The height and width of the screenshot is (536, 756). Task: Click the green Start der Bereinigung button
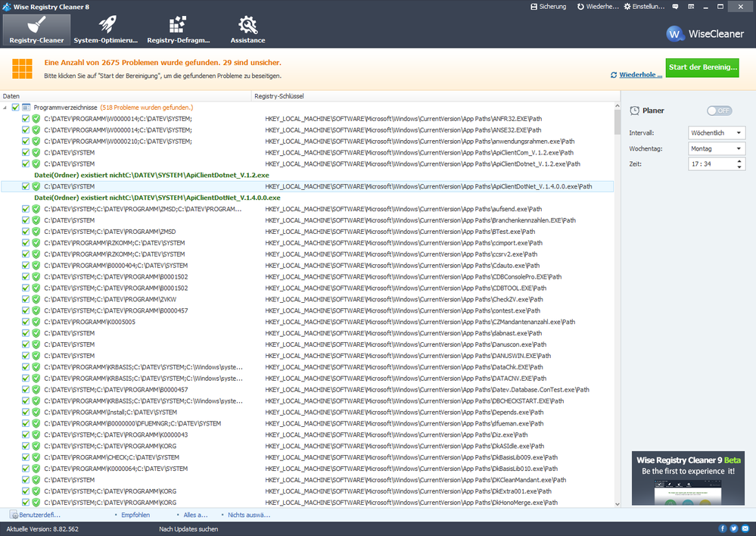pos(702,67)
